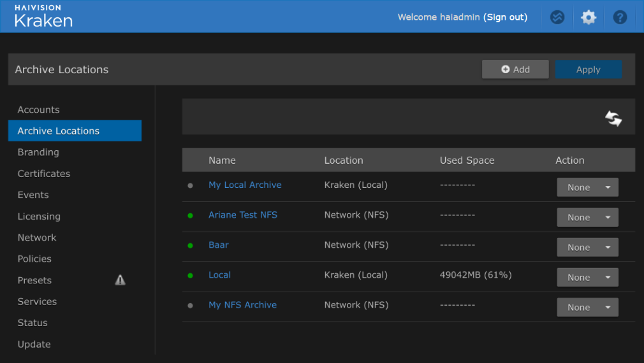Sort by the Used Space column header

click(467, 160)
